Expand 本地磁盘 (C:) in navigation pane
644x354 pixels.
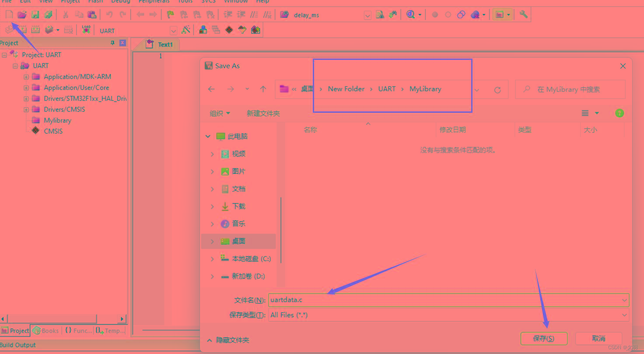click(x=212, y=259)
